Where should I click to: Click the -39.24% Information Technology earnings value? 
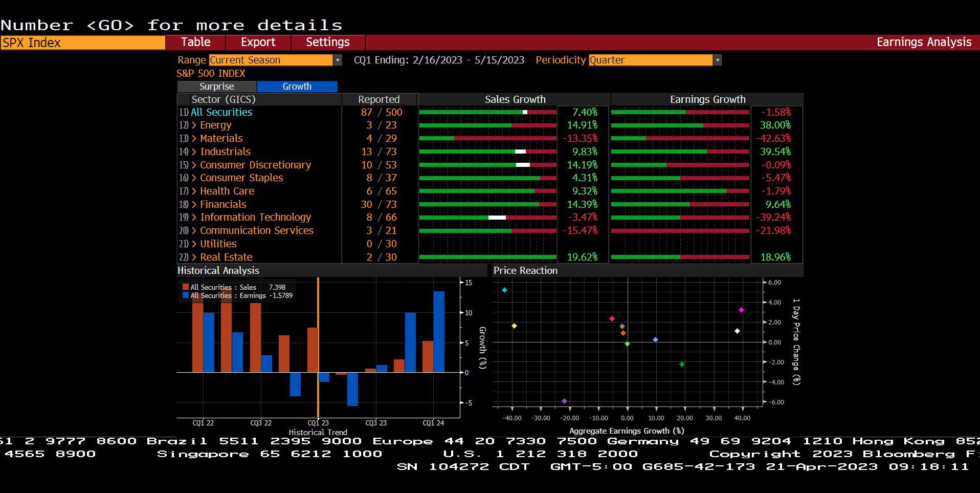pyautogui.click(x=773, y=217)
